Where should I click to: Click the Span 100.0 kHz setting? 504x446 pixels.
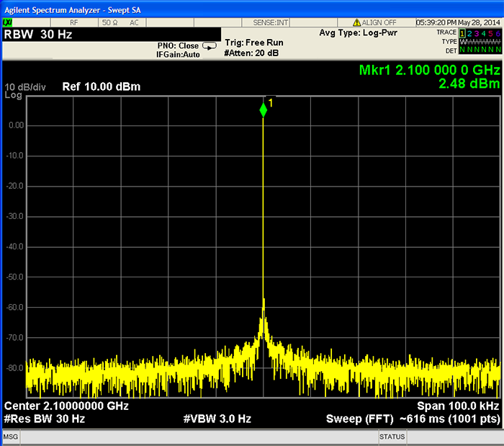pos(458,406)
